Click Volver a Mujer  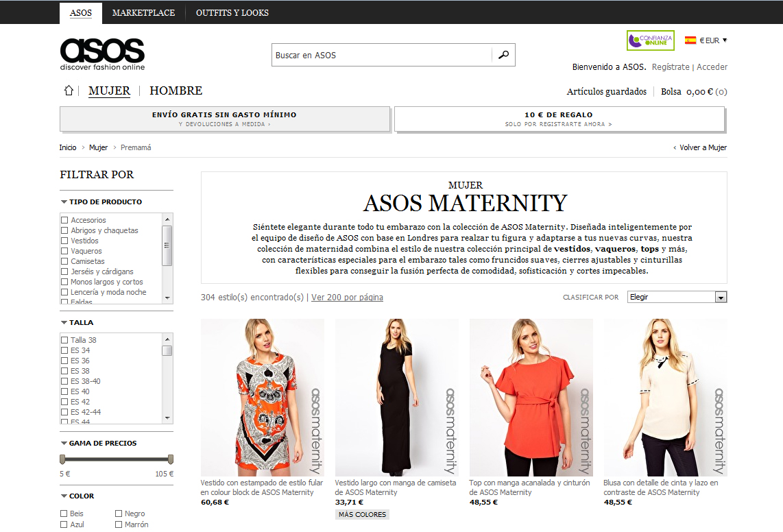pos(699,147)
